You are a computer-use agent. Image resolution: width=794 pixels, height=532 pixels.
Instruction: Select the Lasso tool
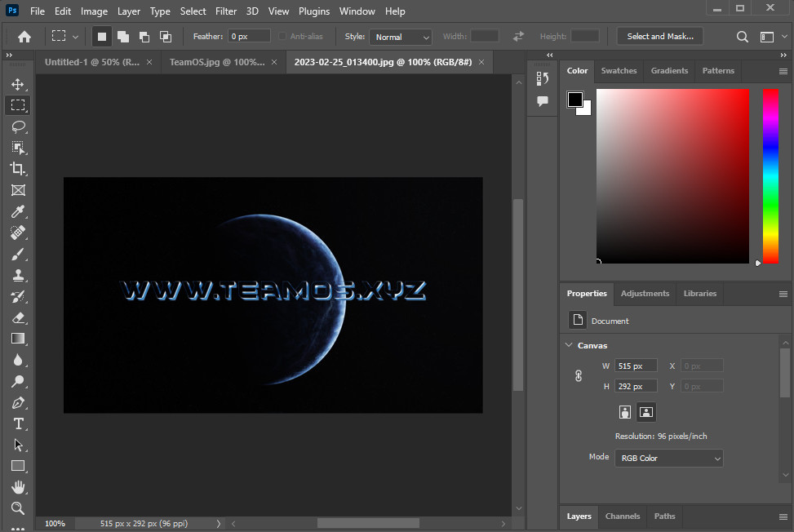(x=18, y=126)
